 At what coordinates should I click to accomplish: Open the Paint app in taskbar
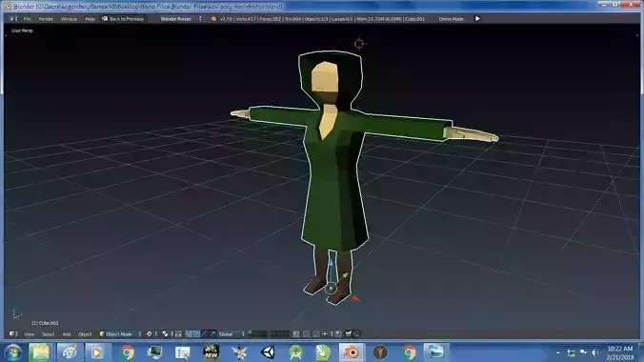69,352
